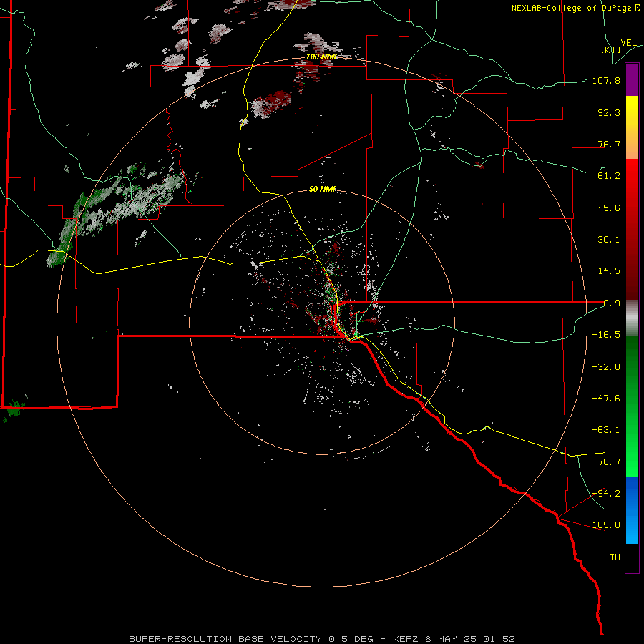Click the gray near-zero segment of color bar
The width and height of the screenshot is (644, 644).
[x=632, y=318]
